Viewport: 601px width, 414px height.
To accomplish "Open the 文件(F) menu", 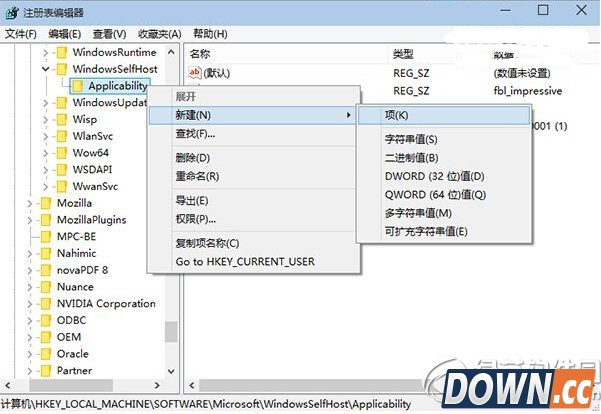I will 21,34.
